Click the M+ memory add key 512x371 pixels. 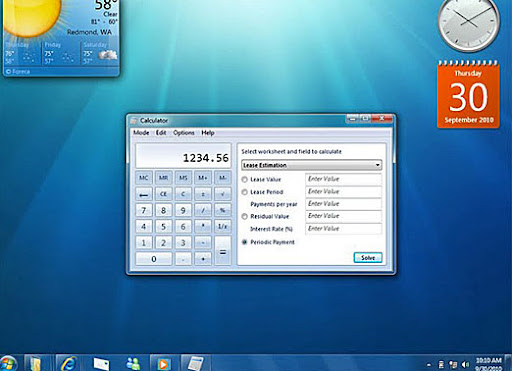[x=203, y=178]
